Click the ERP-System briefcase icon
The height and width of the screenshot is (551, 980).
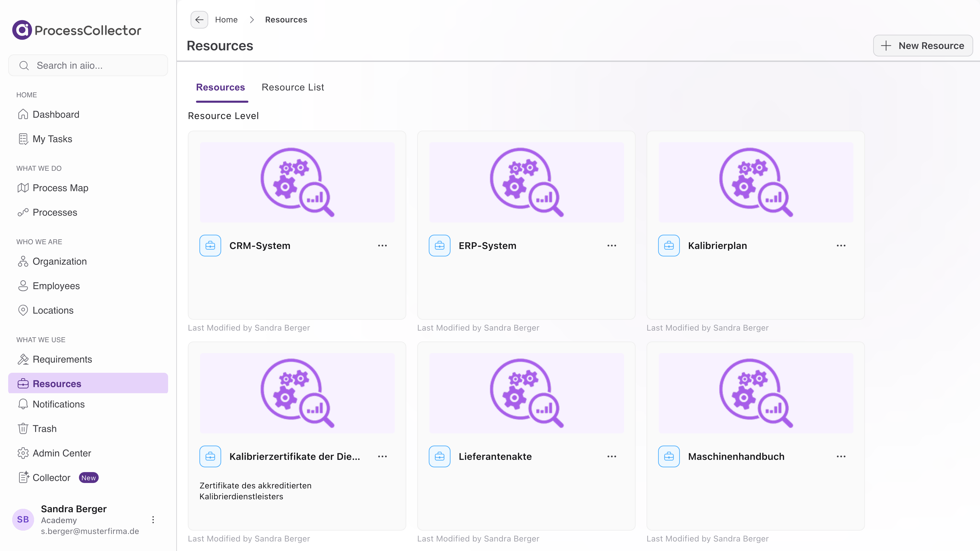(439, 246)
